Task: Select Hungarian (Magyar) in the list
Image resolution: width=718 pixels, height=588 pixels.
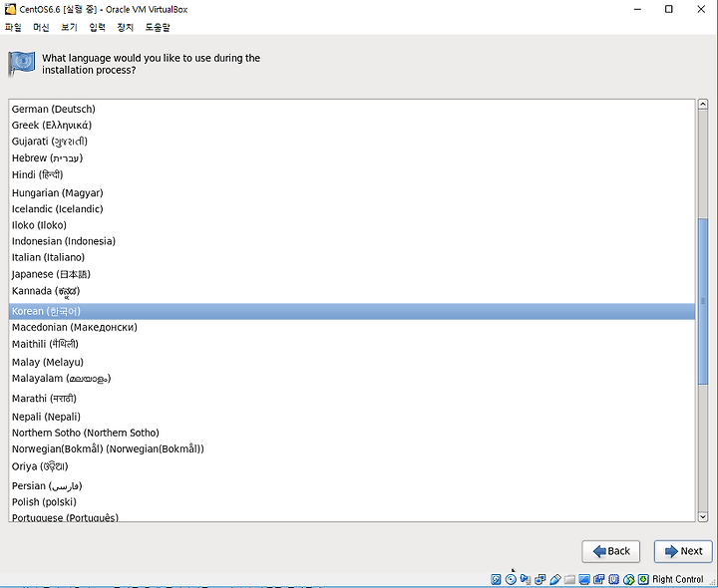Action: [352, 192]
